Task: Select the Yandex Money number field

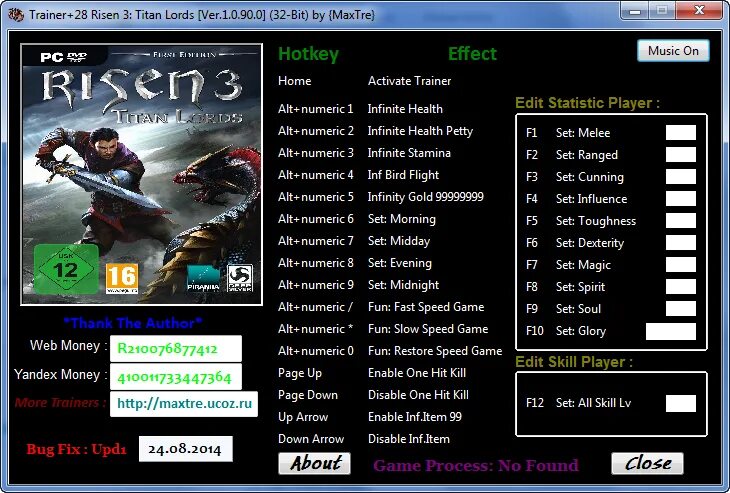Action: tap(176, 377)
